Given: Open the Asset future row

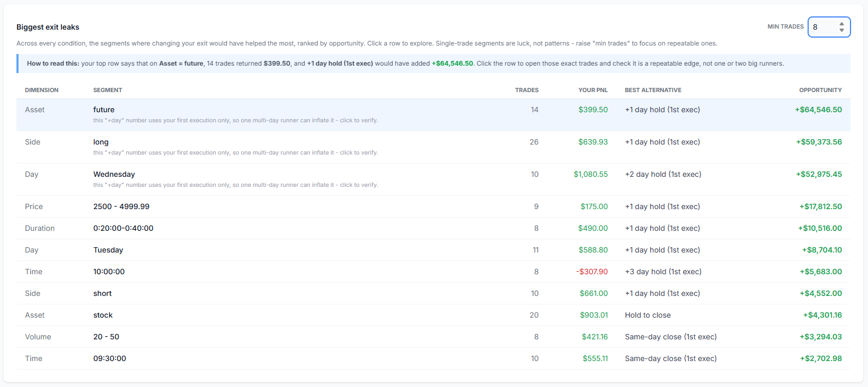Looking at the screenshot, I should click(x=433, y=115).
